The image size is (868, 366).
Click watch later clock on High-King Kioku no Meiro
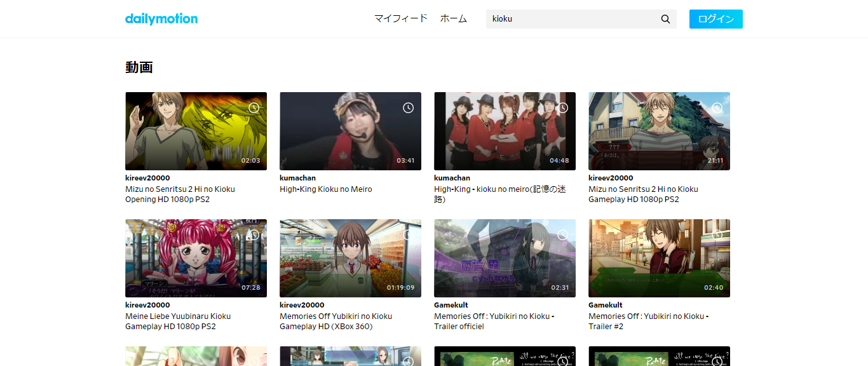point(408,107)
